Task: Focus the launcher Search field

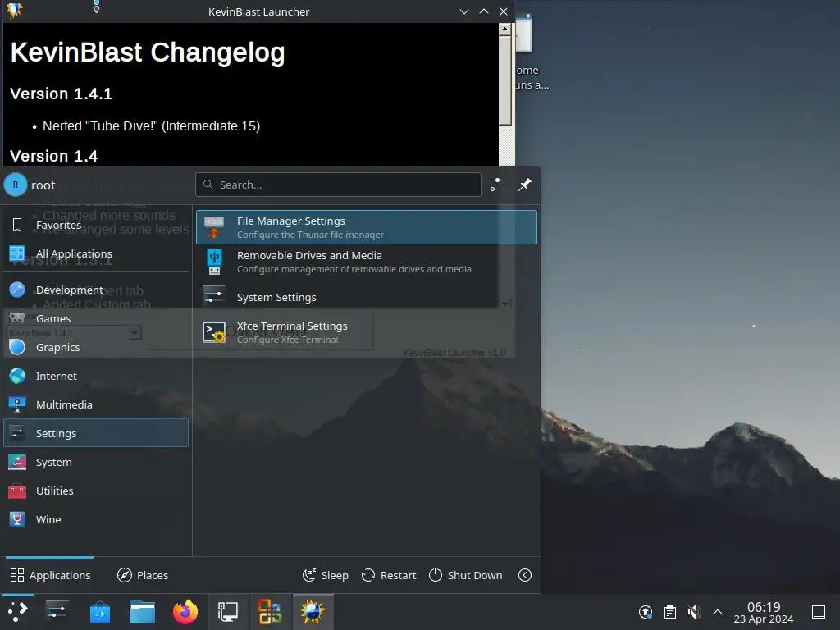Action: (338, 185)
